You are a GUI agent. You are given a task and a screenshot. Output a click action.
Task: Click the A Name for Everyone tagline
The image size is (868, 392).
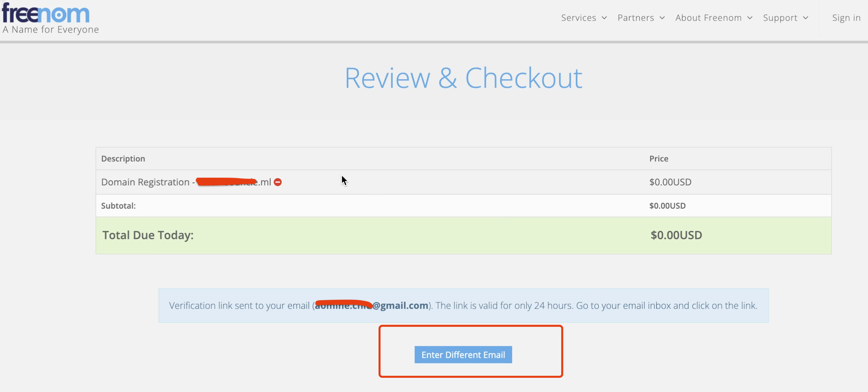click(x=50, y=30)
